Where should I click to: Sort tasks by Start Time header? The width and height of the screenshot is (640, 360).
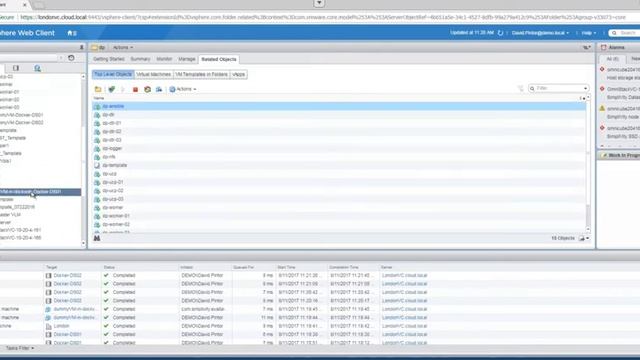pyautogui.click(x=286, y=267)
